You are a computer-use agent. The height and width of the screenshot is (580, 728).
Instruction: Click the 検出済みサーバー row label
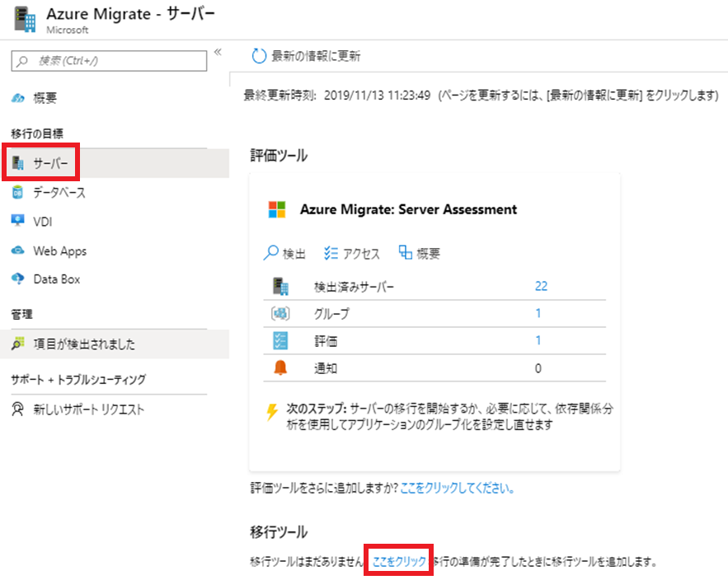(x=354, y=287)
